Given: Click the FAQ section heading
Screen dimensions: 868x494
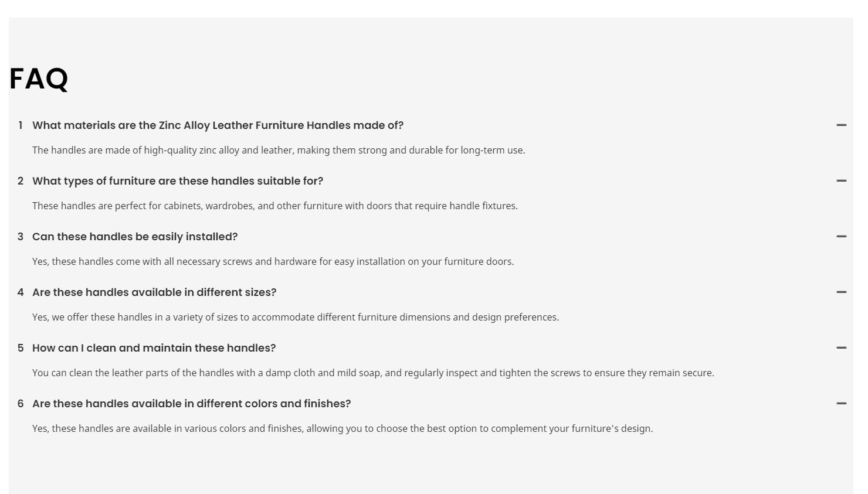Looking at the screenshot, I should (x=39, y=79).
